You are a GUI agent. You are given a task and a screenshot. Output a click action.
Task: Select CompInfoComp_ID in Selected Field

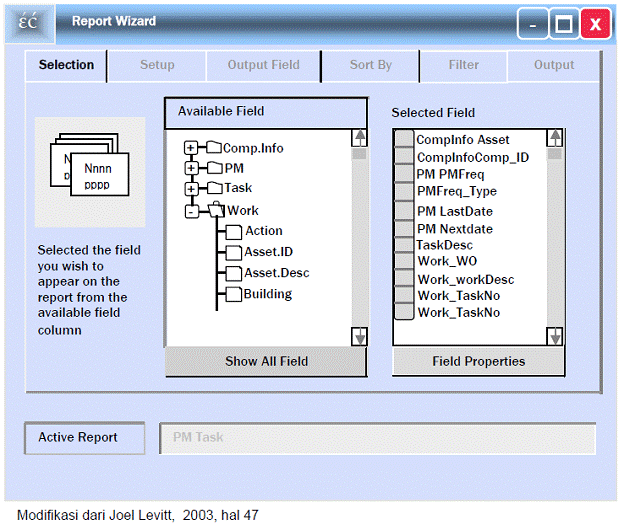tap(473, 158)
